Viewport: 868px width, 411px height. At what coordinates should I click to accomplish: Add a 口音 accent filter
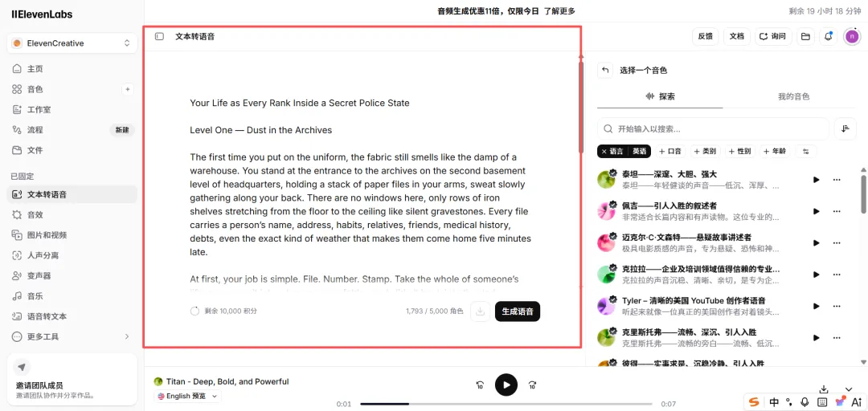pos(670,151)
